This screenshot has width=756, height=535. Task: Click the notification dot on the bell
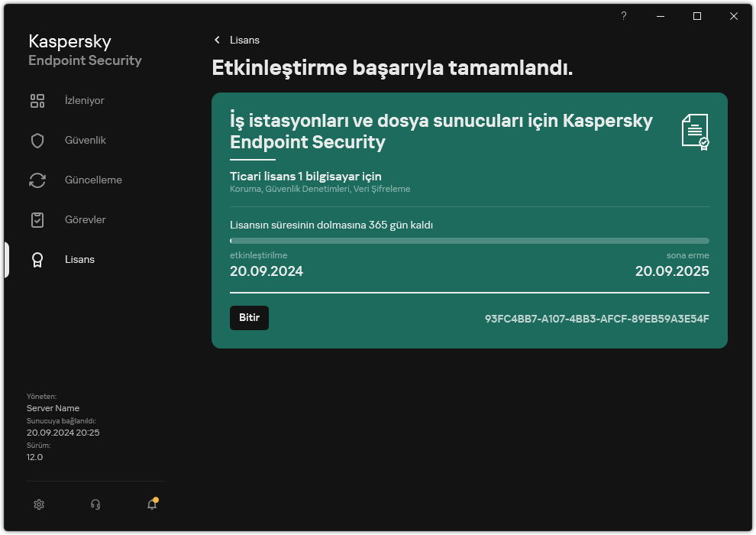click(157, 498)
